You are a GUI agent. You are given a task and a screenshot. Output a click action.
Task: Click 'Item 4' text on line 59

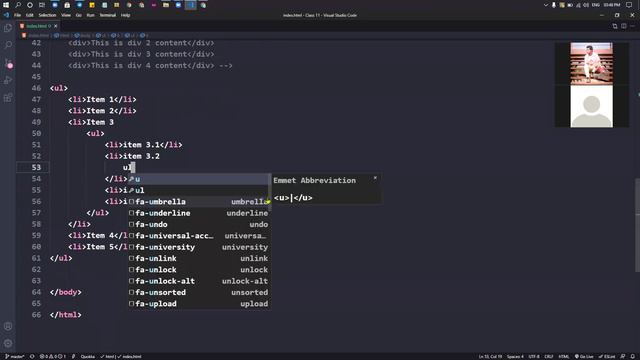coord(100,236)
